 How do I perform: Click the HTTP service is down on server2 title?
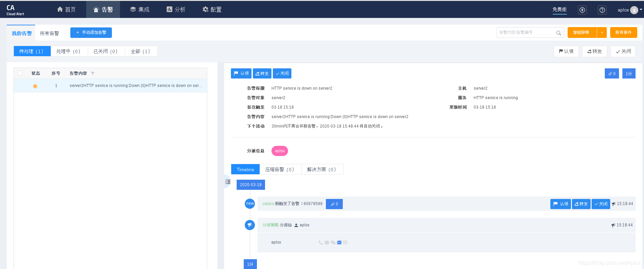302,88
